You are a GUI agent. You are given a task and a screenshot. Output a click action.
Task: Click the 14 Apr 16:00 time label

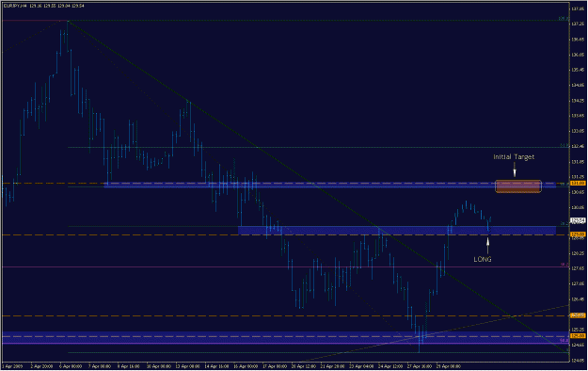(x=216, y=366)
